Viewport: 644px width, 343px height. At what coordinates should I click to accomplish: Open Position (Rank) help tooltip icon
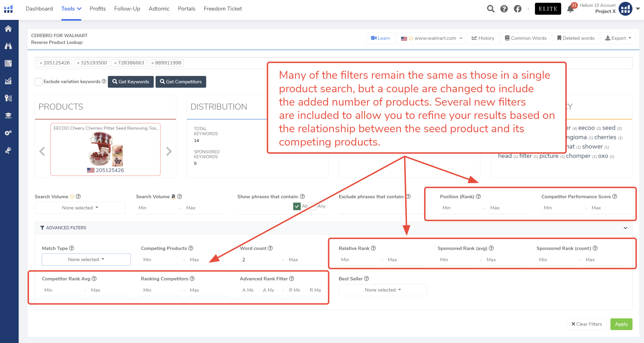click(x=478, y=196)
